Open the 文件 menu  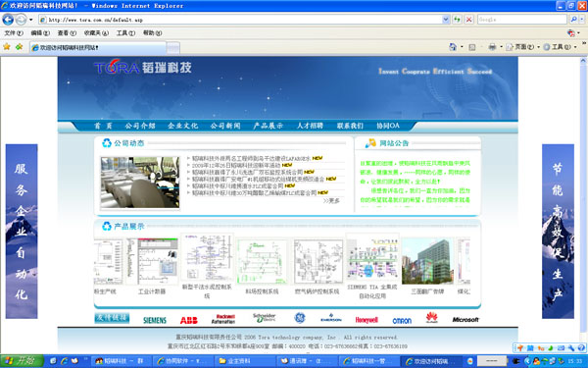click(x=14, y=33)
